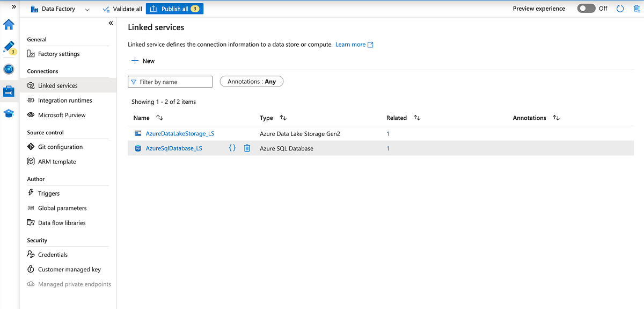Viewport: 644px width, 309px height.
Task: Open the Home hub icon
Action: (9, 25)
